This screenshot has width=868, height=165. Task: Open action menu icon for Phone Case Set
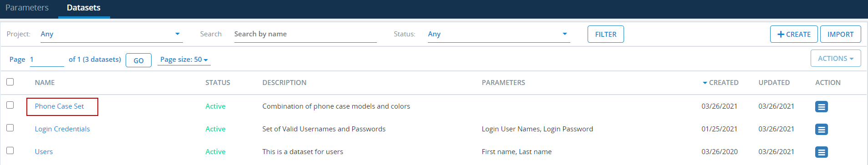821,107
